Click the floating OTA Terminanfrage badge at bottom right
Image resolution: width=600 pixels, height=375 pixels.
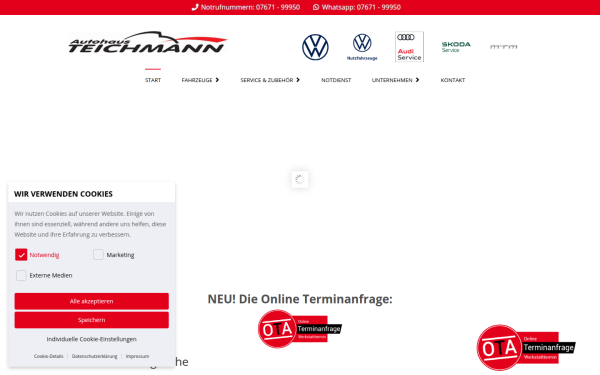(x=526, y=347)
